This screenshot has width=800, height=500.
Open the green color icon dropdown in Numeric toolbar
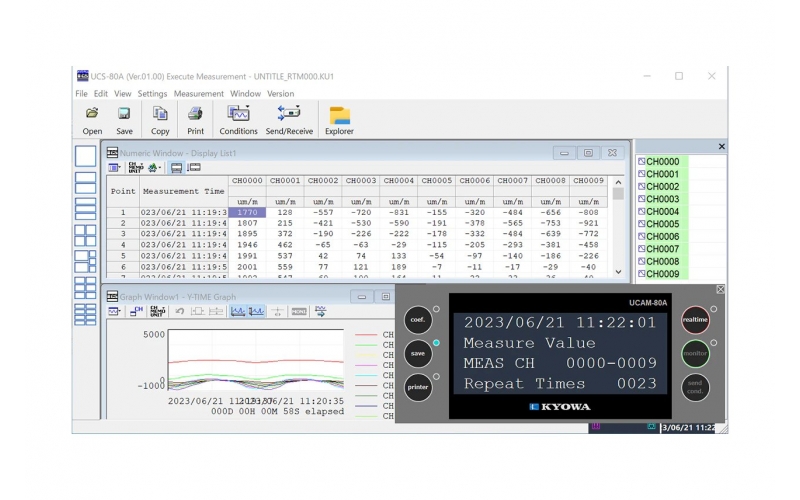154,168
